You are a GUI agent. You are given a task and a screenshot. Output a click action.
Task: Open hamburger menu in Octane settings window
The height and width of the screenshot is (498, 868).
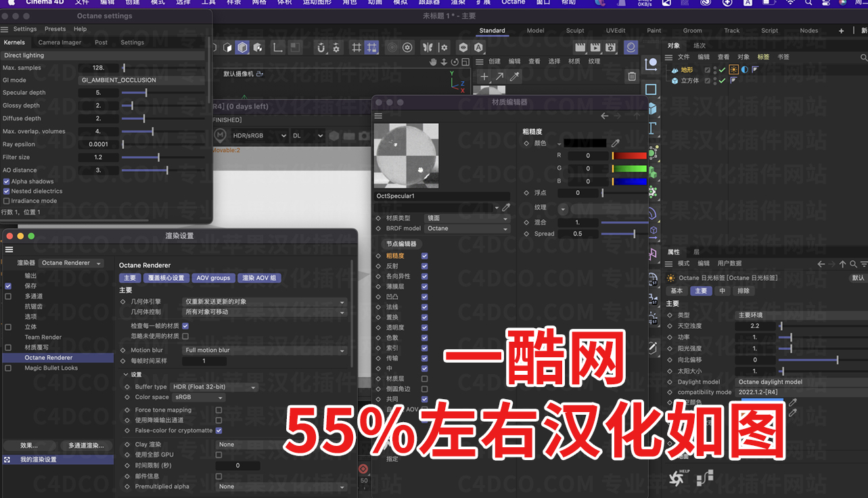pos(5,29)
